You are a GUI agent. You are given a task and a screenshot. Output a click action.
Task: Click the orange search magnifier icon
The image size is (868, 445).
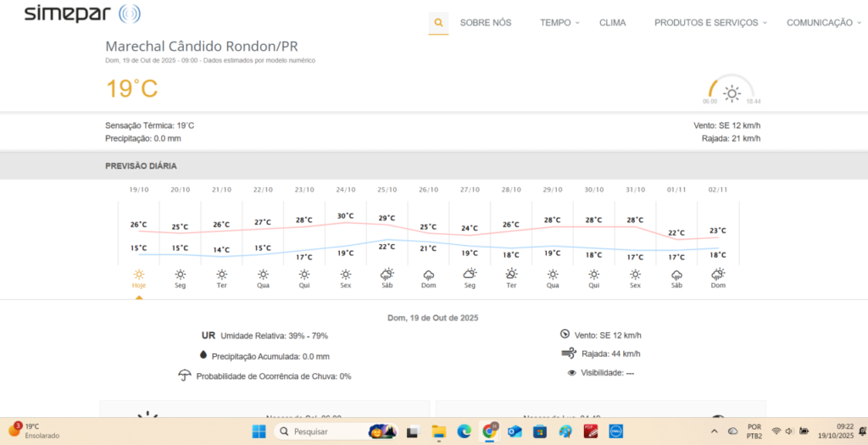click(438, 23)
